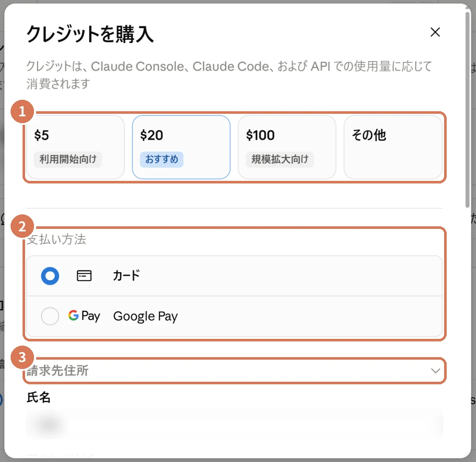Select the Google Pay radio button
Viewport: 476px width, 462px height.
coord(50,316)
